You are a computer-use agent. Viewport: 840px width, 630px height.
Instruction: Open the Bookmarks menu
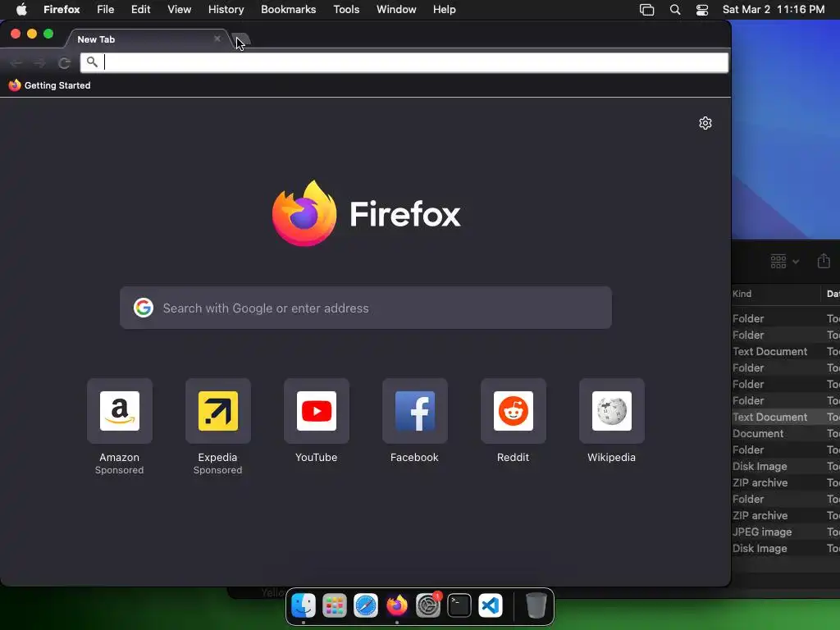288,10
